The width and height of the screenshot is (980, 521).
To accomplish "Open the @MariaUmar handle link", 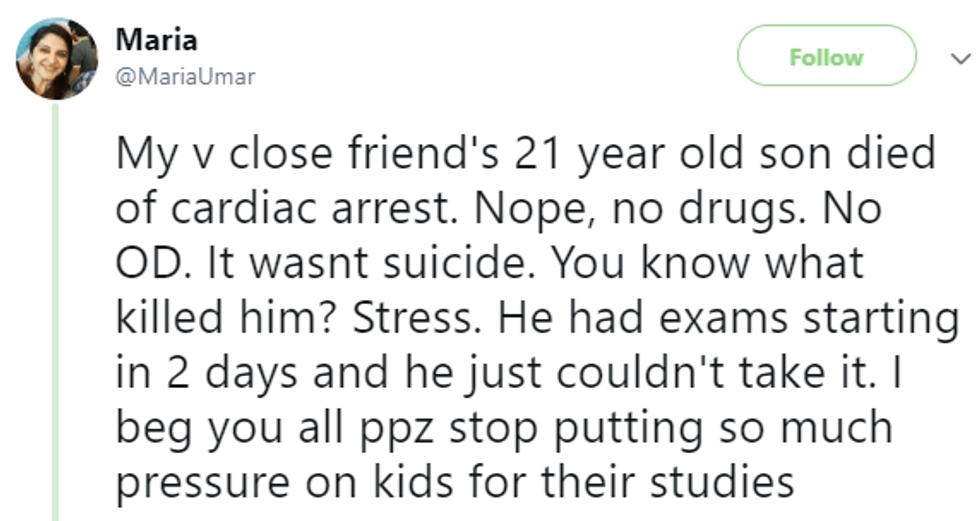I will coord(185,77).
